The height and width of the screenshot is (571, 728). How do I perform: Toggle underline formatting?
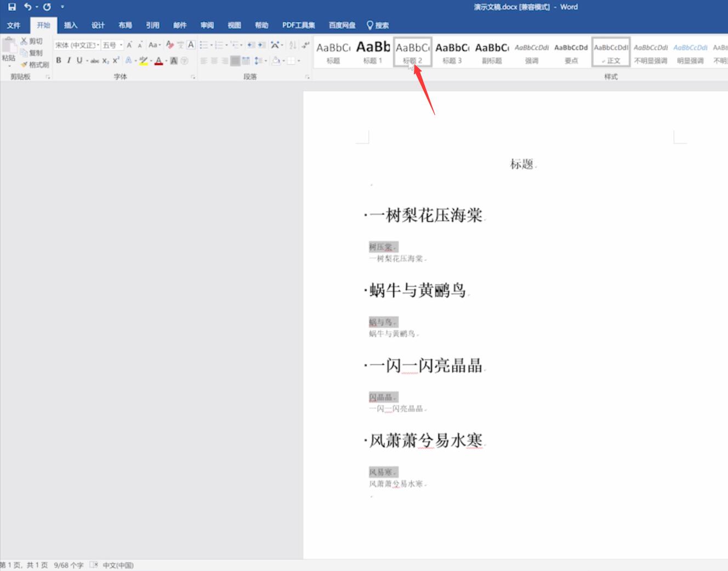[79, 60]
